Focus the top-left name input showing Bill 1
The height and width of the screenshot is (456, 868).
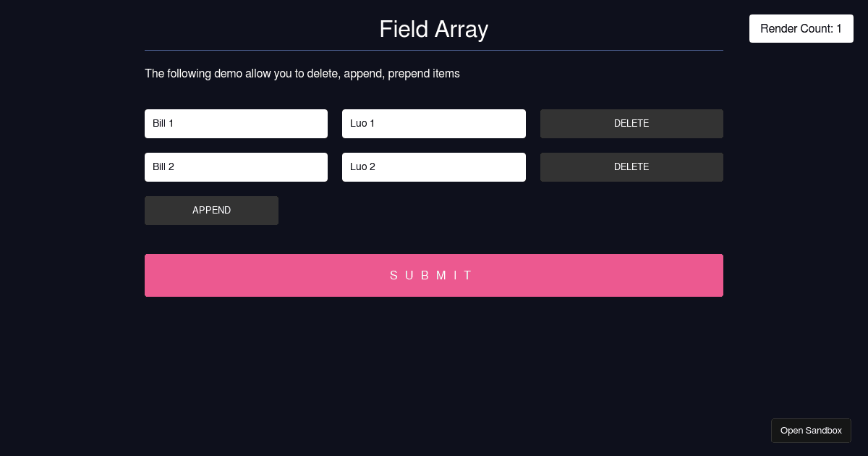pyautogui.click(x=236, y=124)
